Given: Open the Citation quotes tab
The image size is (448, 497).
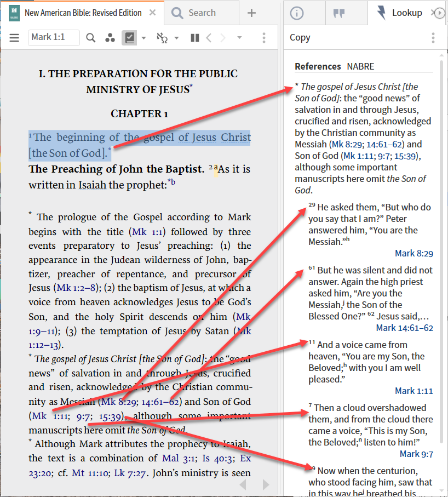Looking at the screenshot, I should pyautogui.click(x=339, y=13).
